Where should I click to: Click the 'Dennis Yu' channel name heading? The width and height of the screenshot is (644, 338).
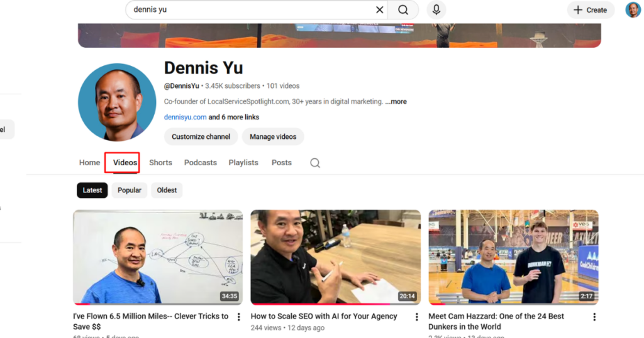(203, 68)
